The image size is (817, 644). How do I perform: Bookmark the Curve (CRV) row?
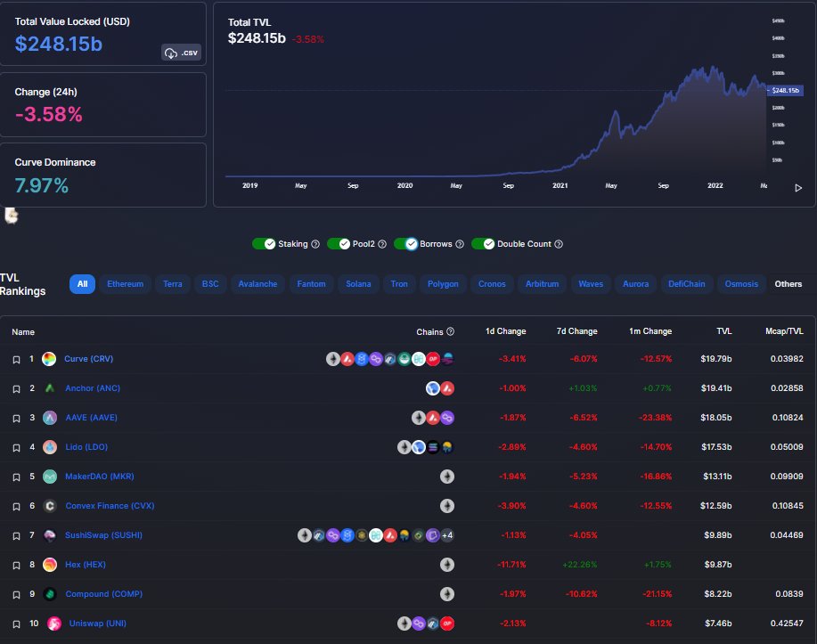click(x=17, y=360)
